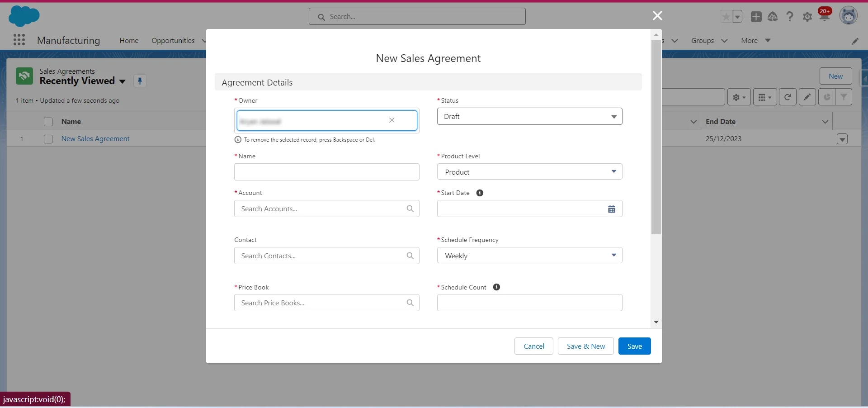Viewport: 868px width, 408px height.
Task: Open the App Launcher grid
Action: pyautogui.click(x=19, y=40)
